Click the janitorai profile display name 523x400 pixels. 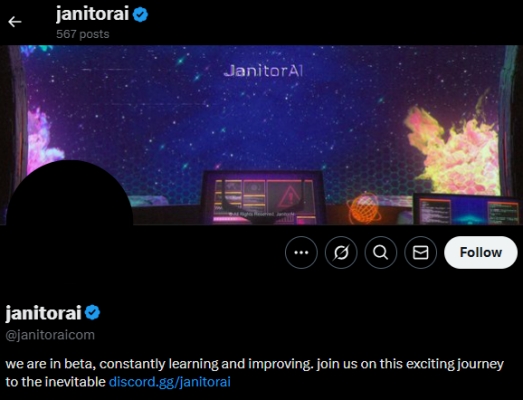pyautogui.click(x=43, y=313)
